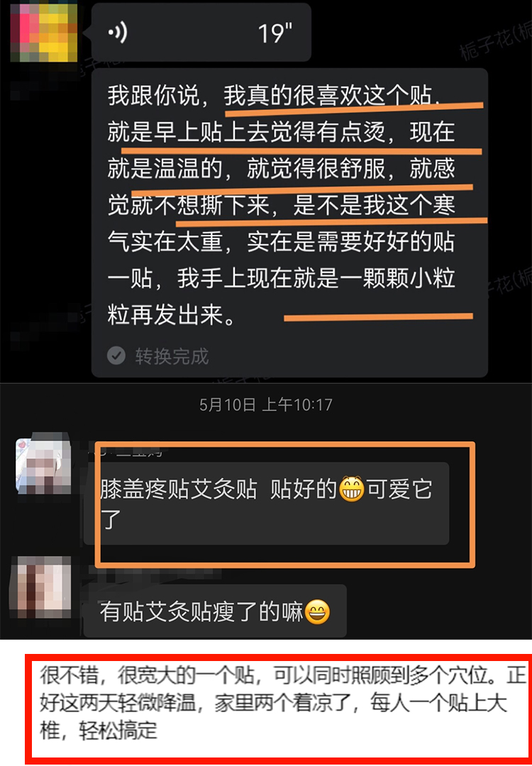The width and height of the screenshot is (532, 766).
Task: Click the 转换完成 status text
Action: pos(172,356)
